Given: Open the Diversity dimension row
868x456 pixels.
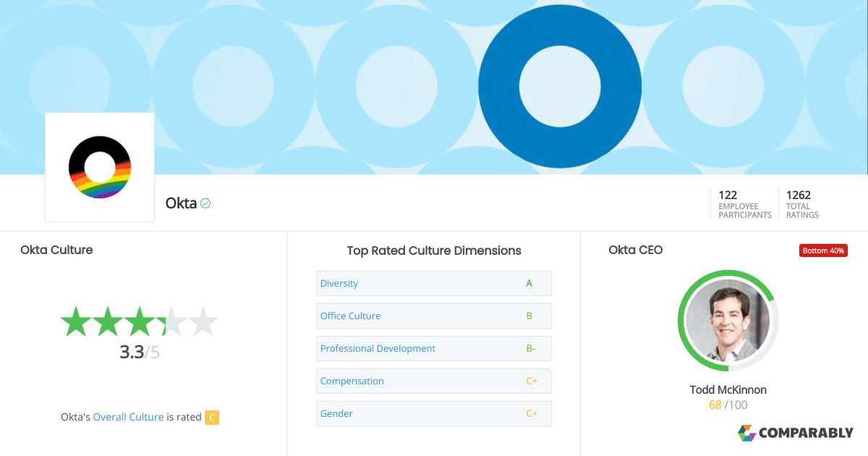Looking at the screenshot, I should (x=434, y=283).
